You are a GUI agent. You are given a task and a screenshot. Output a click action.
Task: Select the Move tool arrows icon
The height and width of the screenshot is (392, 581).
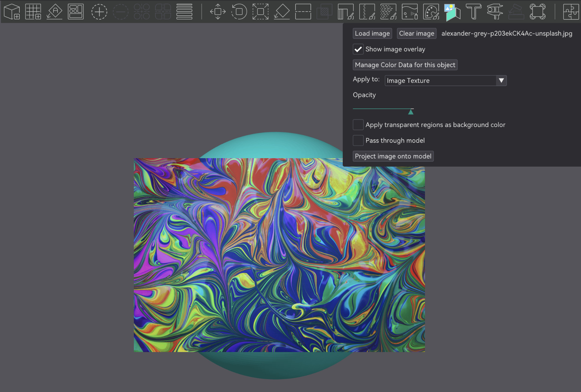click(x=218, y=12)
